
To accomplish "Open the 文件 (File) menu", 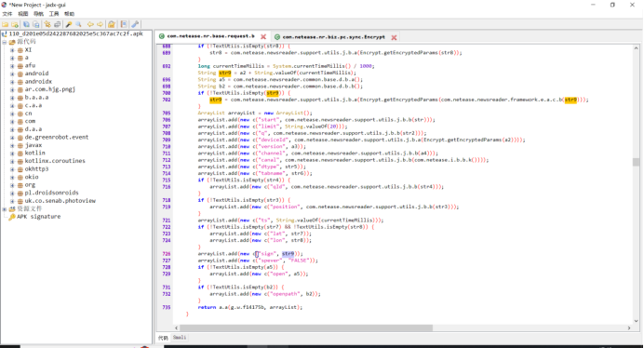I will (x=7, y=14).
